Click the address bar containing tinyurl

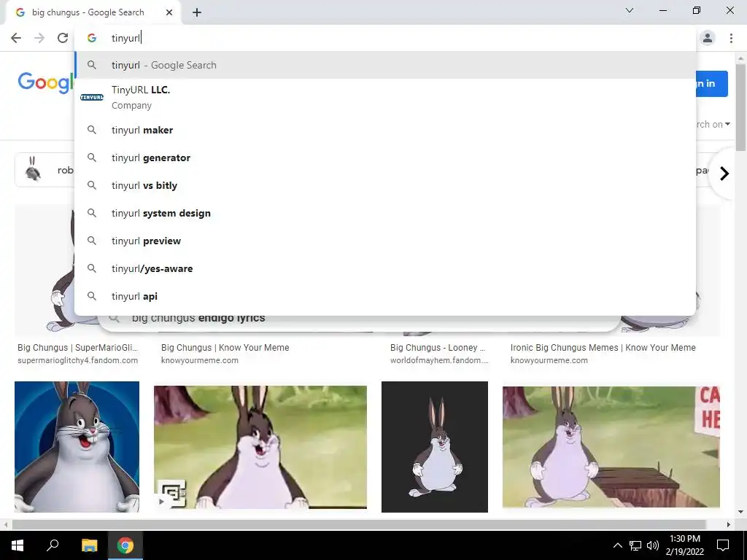pos(385,38)
